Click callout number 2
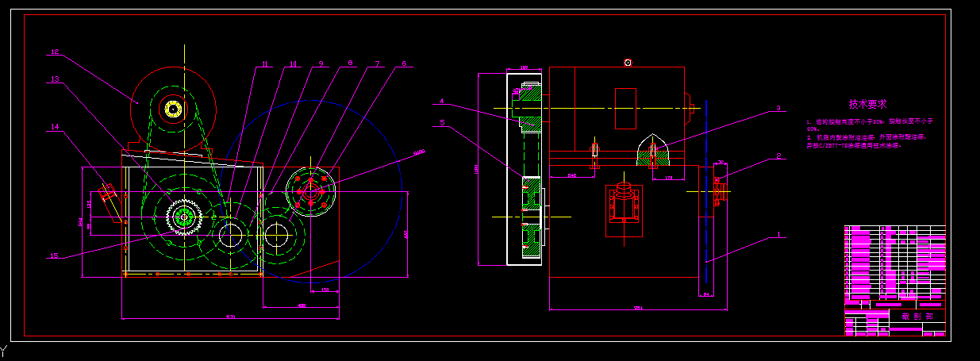 (x=778, y=156)
